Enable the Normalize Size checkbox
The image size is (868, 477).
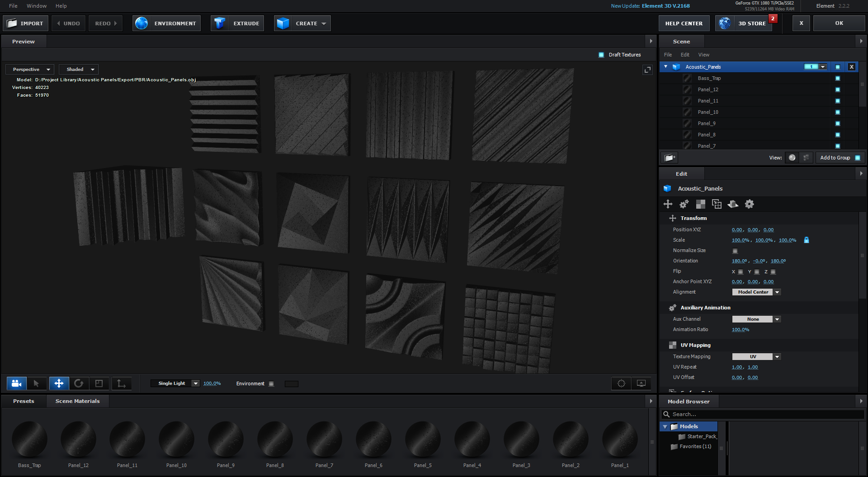735,251
